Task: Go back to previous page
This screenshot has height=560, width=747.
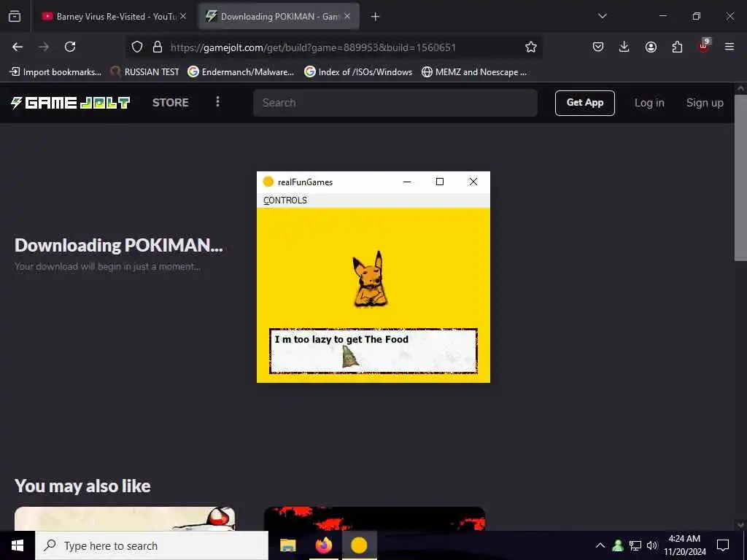Action: coord(18,47)
